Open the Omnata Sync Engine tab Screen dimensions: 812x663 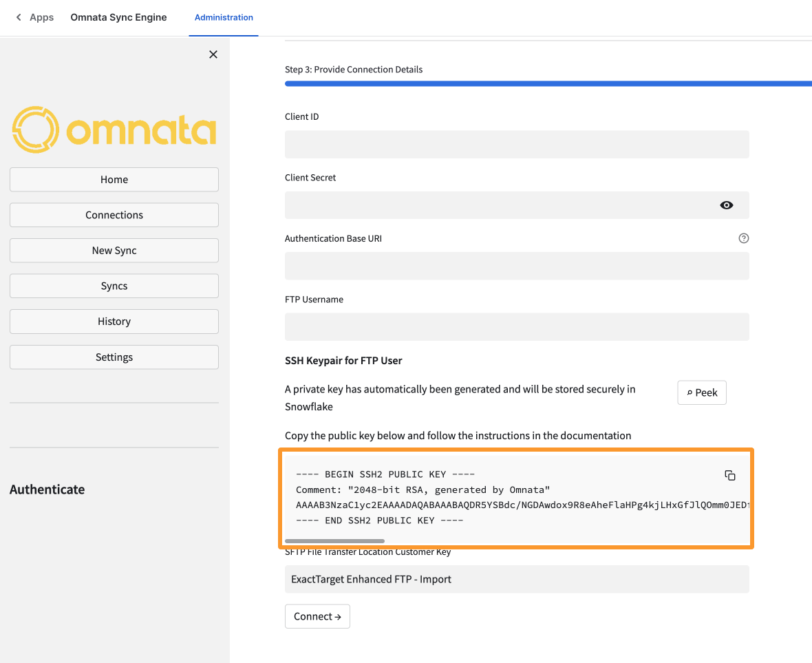tap(118, 17)
